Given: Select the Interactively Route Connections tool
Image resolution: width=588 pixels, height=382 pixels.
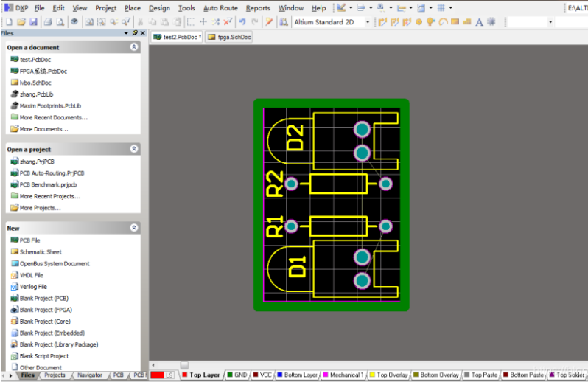Looking at the screenshot, I should pos(382,22).
